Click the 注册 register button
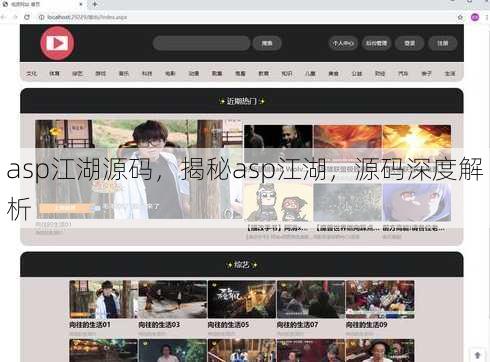The image size is (490, 362). tap(442, 43)
